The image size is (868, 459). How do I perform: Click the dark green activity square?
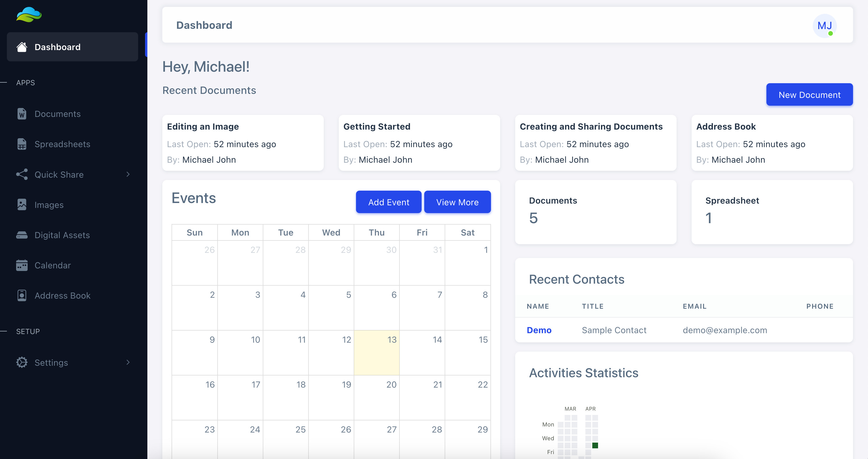coord(595,445)
